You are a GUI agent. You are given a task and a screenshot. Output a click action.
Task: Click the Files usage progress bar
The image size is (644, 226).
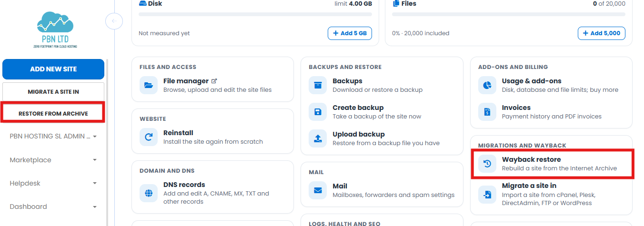[x=509, y=14]
